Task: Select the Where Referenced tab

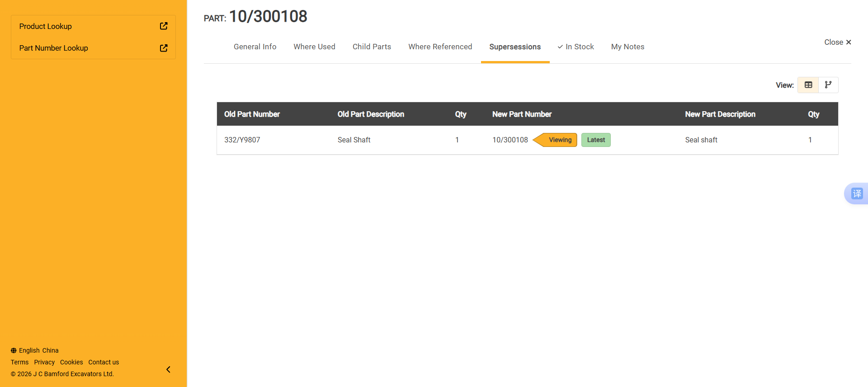Action: click(x=440, y=47)
